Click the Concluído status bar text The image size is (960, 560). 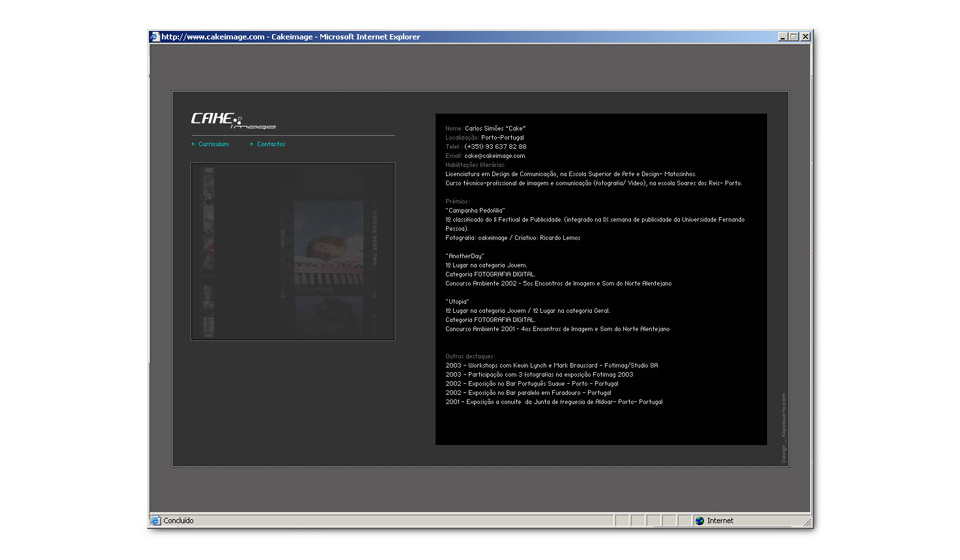click(179, 521)
